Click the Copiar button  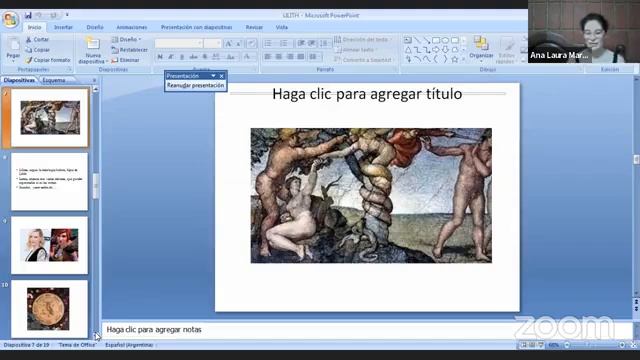[37, 50]
